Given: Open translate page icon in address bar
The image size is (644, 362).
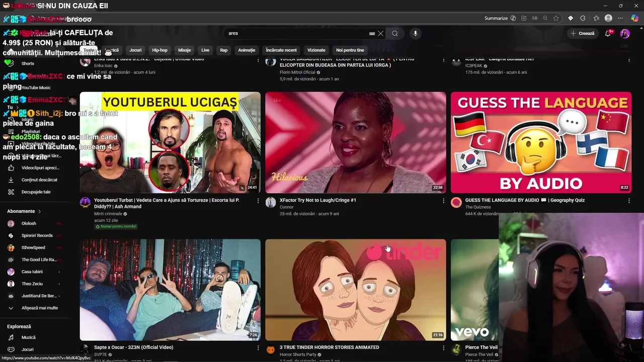Looking at the screenshot, I should click(534, 18).
